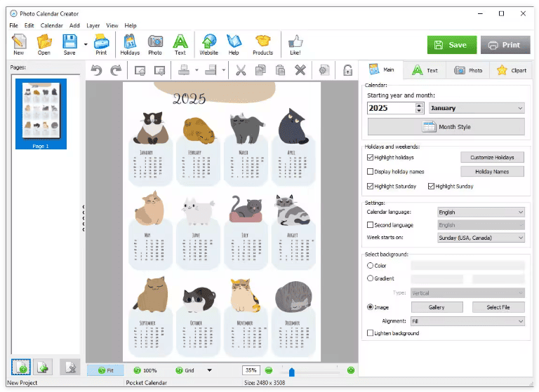Open dropdown arrow beside distribute icon
The width and height of the screenshot is (539, 392).
pyautogui.click(x=223, y=70)
